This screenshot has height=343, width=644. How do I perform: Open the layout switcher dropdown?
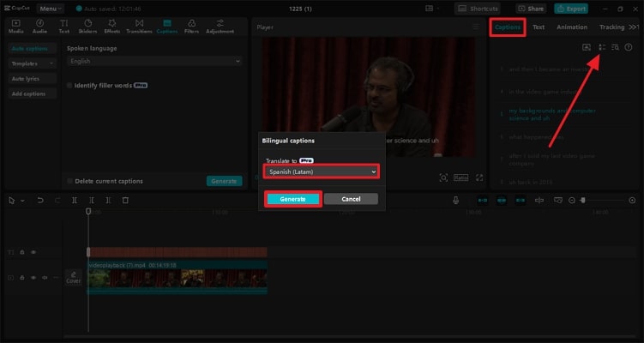pos(432,9)
